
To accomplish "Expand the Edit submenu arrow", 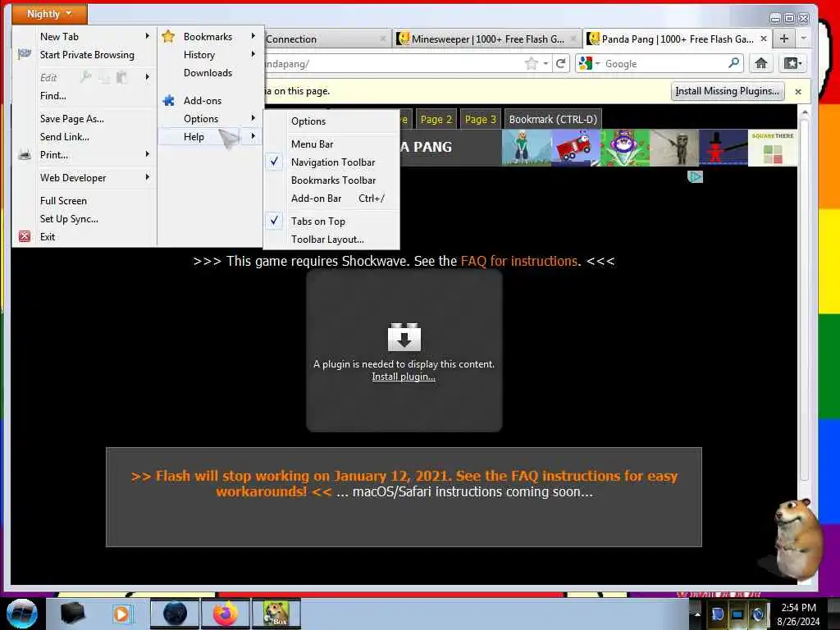I will pyautogui.click(x=147, y=77).
